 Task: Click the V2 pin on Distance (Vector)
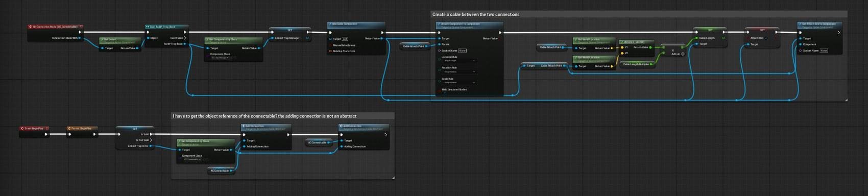pyautogui.click(x=622, y=53)
